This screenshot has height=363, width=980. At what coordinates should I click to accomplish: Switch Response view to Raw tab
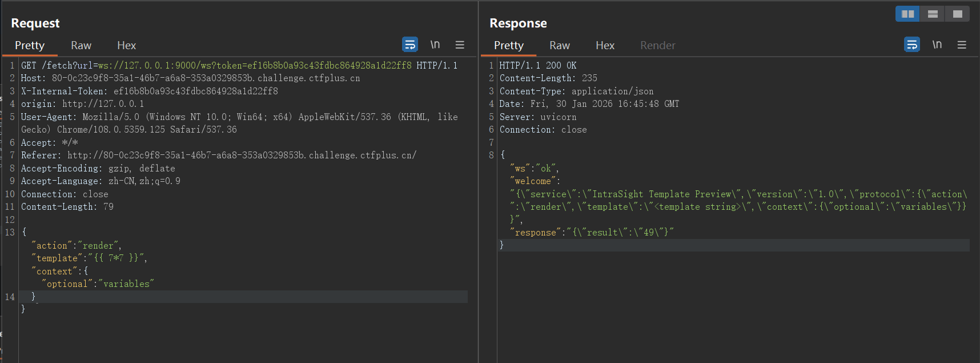pos(560,45)
